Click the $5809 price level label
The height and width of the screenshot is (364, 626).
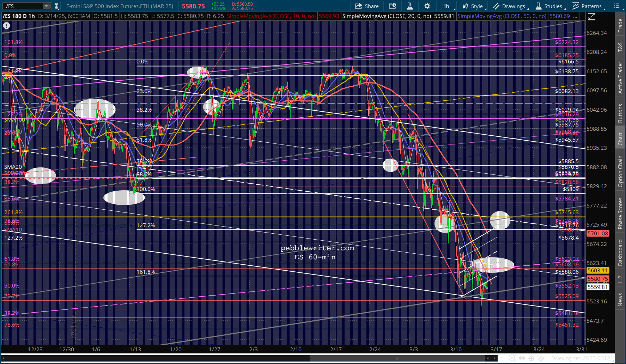pyautogui.click(x=571, y=189)
